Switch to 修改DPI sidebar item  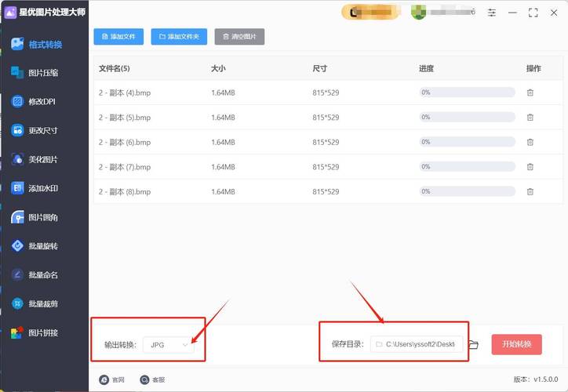[43, 102]
